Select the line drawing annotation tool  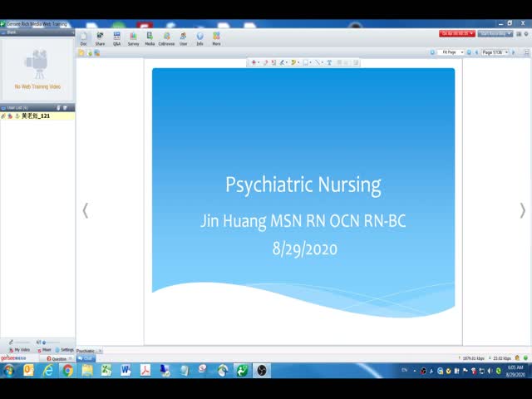point(318,62)
